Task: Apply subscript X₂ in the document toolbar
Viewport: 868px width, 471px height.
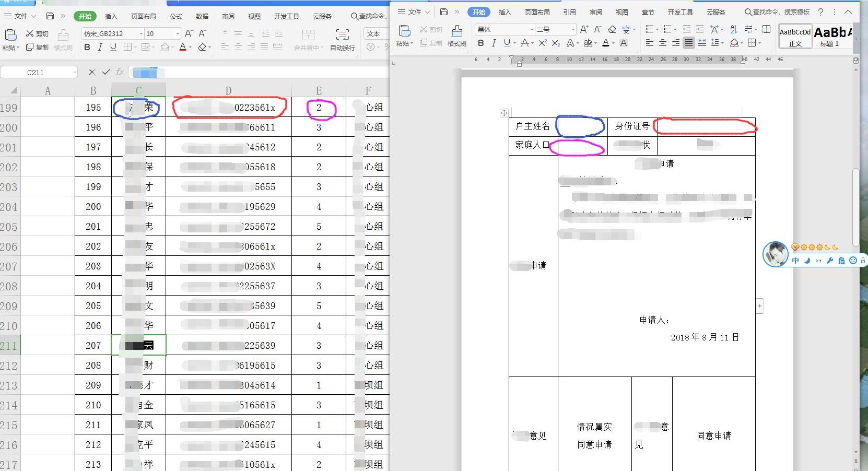Action: [555, 43]
